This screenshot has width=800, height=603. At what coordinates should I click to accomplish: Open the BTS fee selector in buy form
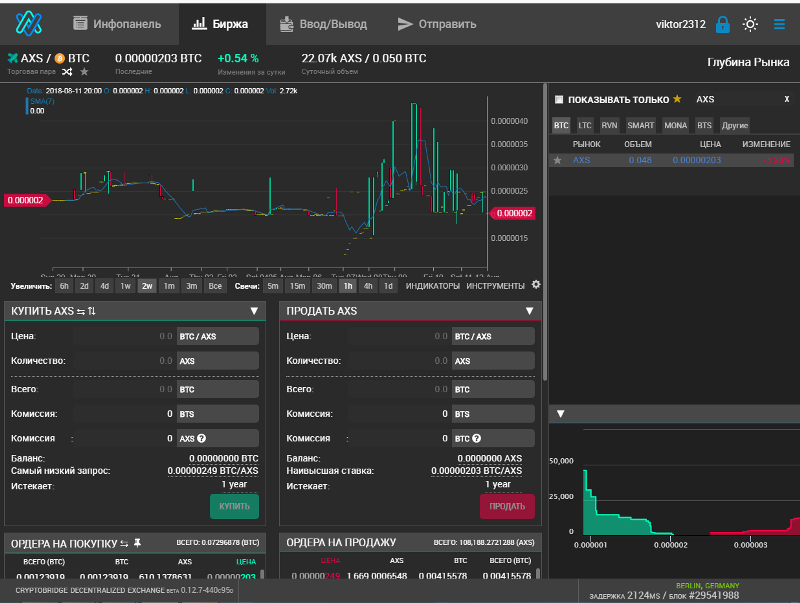coord(218,414)
